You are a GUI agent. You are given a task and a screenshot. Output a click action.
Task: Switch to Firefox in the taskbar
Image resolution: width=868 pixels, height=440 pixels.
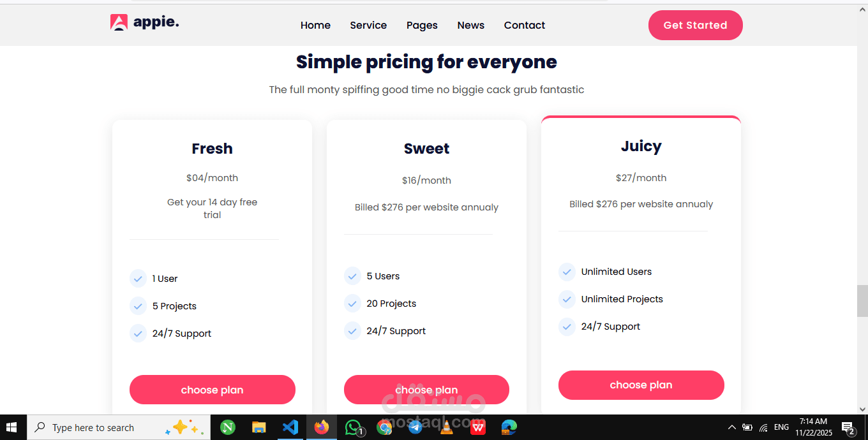[321, 427]
